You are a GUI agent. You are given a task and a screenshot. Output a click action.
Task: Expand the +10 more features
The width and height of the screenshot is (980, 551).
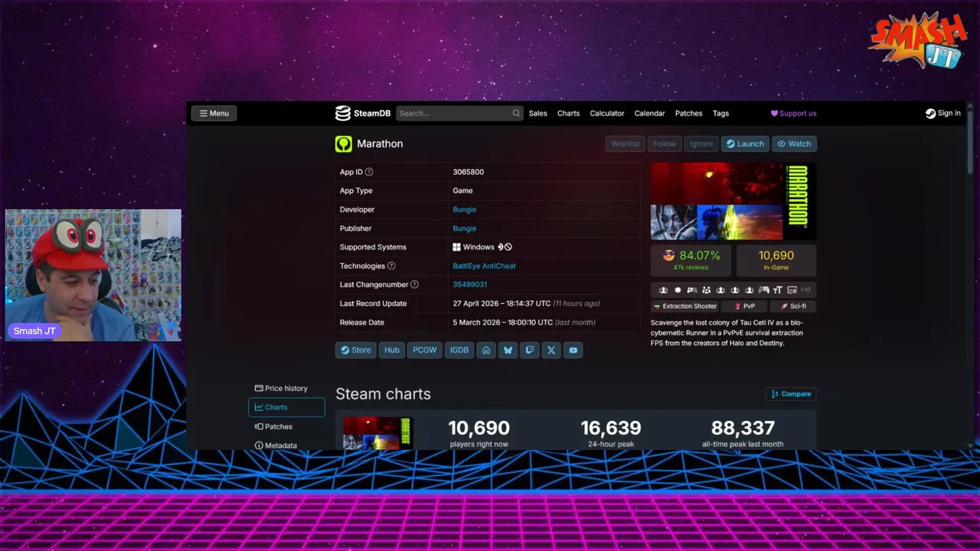[x=805, y=290]
